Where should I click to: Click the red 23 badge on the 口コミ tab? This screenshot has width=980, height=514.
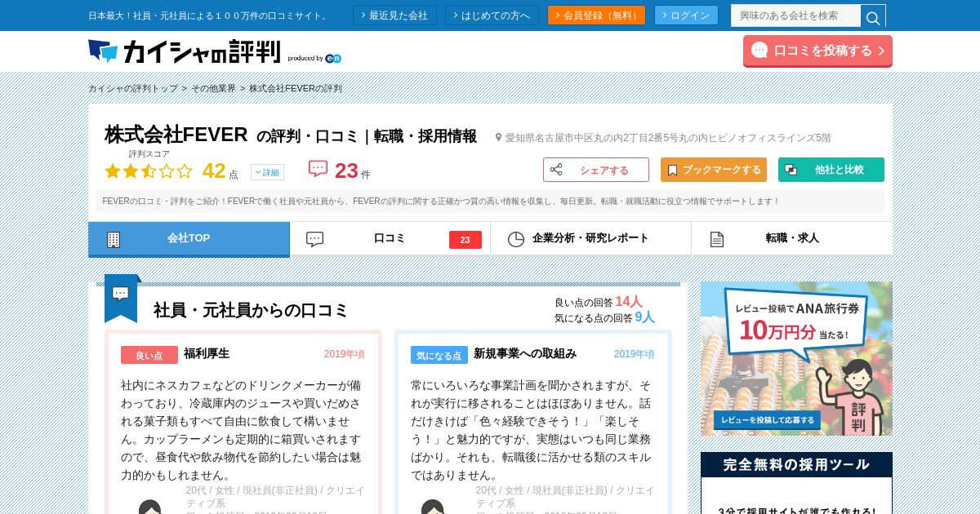[465, 240]
